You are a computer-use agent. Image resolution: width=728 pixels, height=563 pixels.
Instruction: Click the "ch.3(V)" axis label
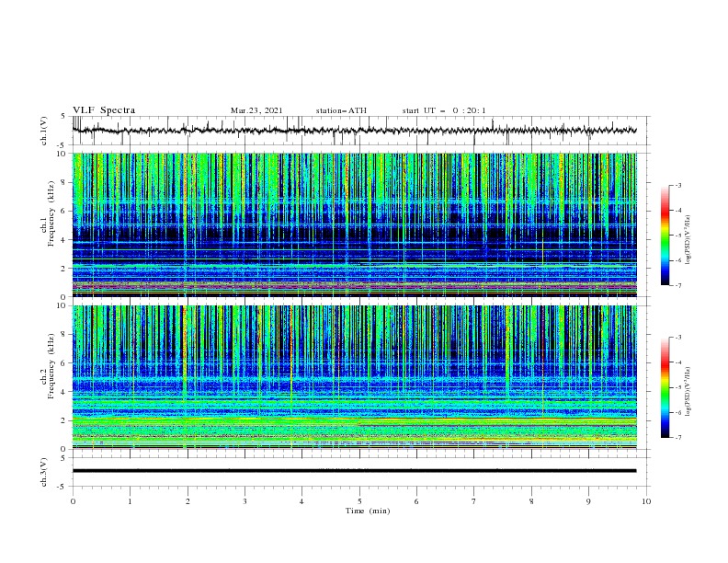coord(44,472)
